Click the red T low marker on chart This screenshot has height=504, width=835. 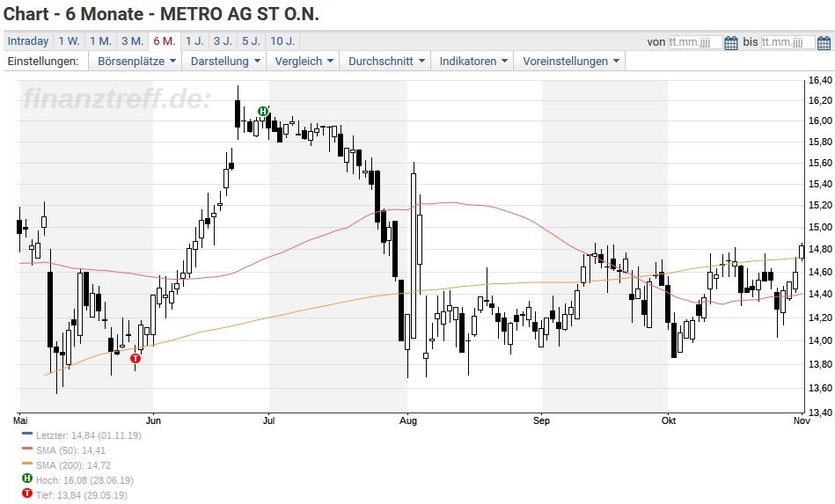tap(136, 358)
